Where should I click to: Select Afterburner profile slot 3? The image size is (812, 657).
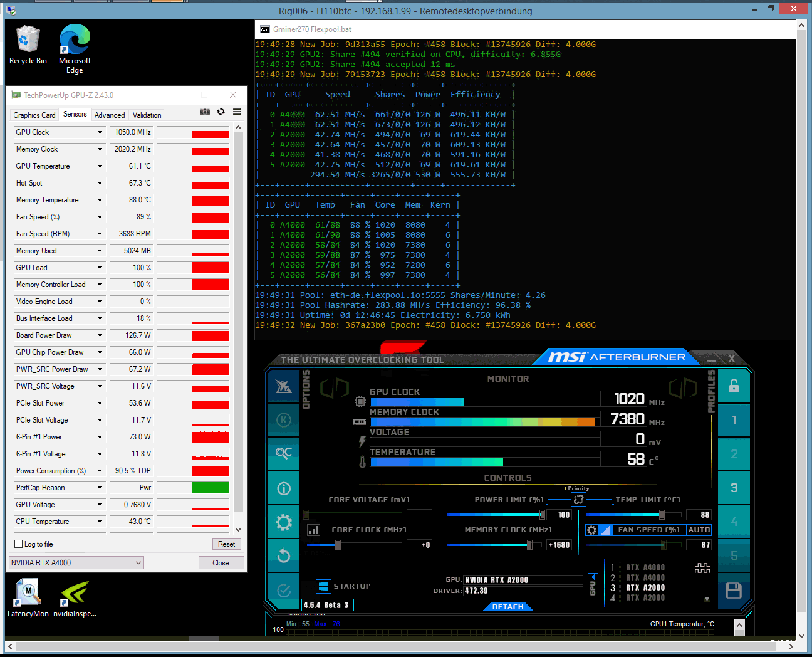[x=734, y=488]
